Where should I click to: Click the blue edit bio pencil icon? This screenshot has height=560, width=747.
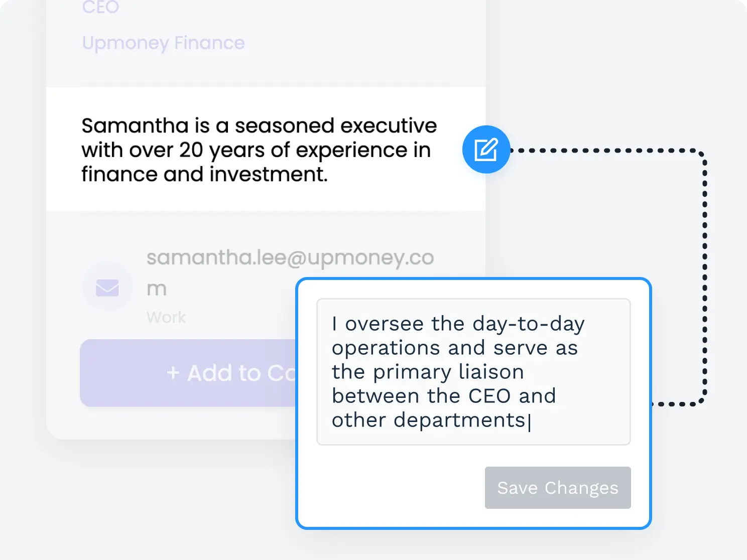[x=486, y=150]
